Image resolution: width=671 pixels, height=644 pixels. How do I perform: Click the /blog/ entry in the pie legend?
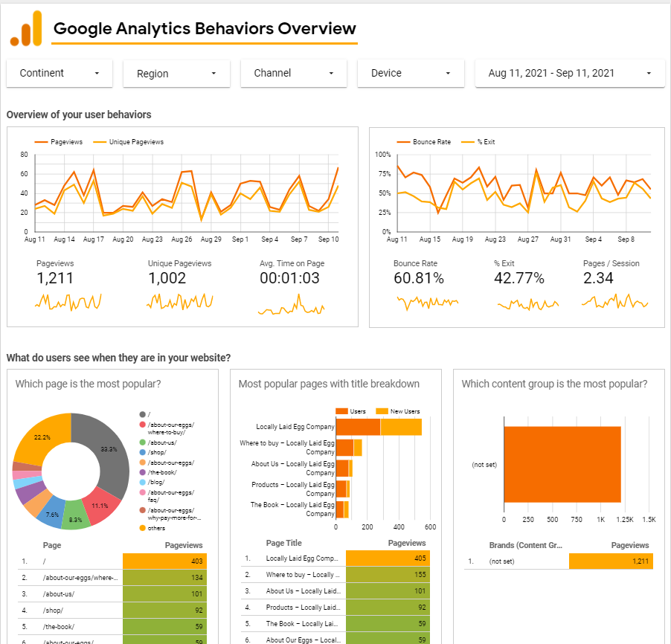(152, 482)
